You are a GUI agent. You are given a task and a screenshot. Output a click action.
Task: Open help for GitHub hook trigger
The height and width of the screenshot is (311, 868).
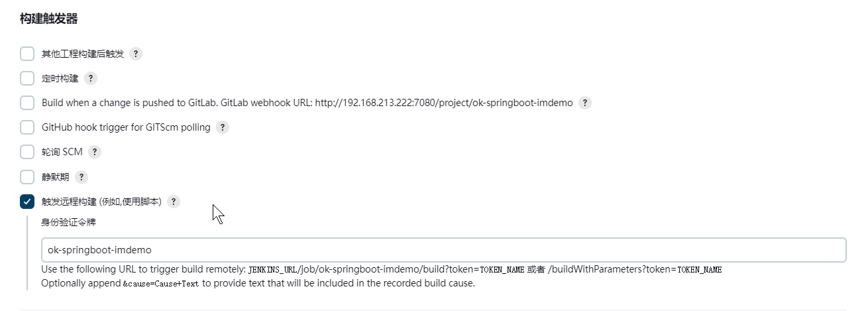click(x=223, y=127)
